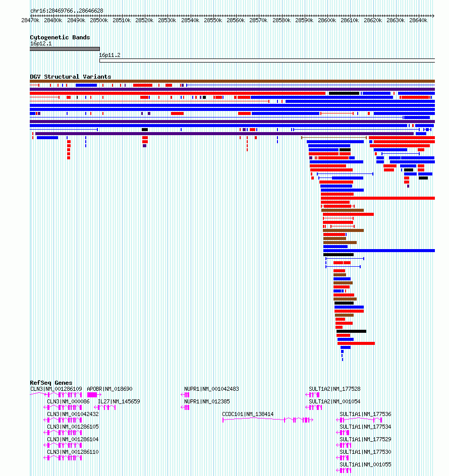Click the CLN3 NM_001286104 gene glyph
Image resolution: width=449 pixels, height=476 pixels.
click(63, 445)
